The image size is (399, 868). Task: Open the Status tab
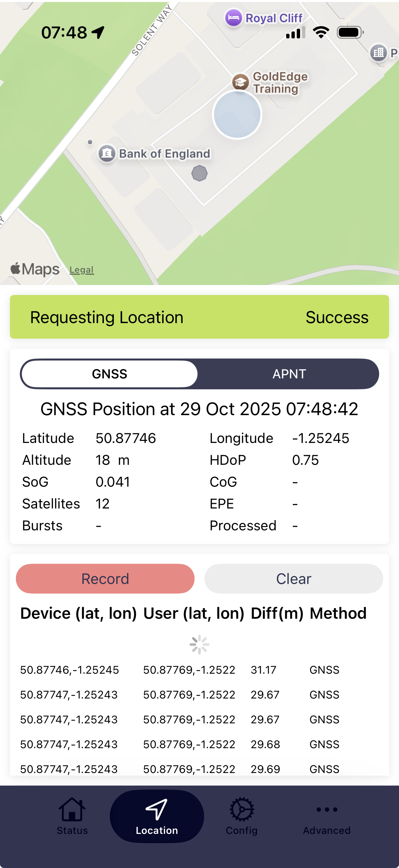tap(72, 816)
